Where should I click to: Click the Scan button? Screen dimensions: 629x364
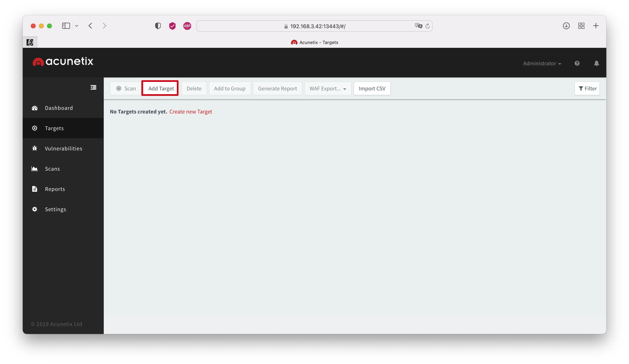pyautogui.click(x=126, y=89)
